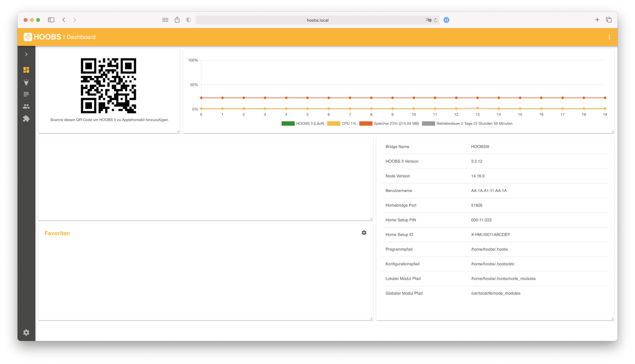Viewport: 635px width, 364px height.
Task: Open the Log lines sidebar icon
Action: coord(26,94)
